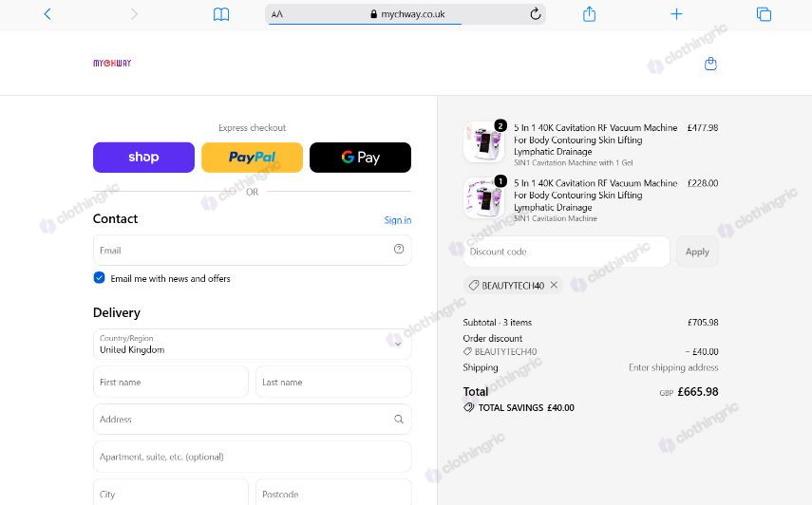Click the City field
The height and width of the screenshot is (505, 812).
[171, 493]
